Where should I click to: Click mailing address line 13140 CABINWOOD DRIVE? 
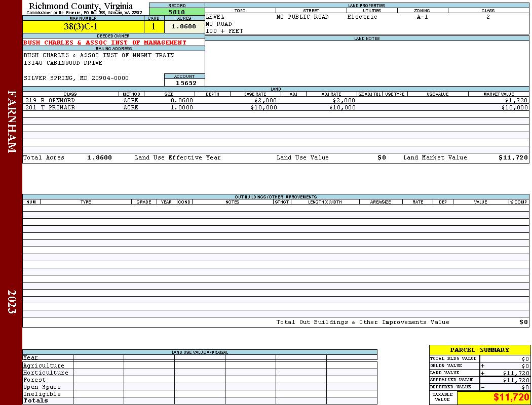[63, 63]
